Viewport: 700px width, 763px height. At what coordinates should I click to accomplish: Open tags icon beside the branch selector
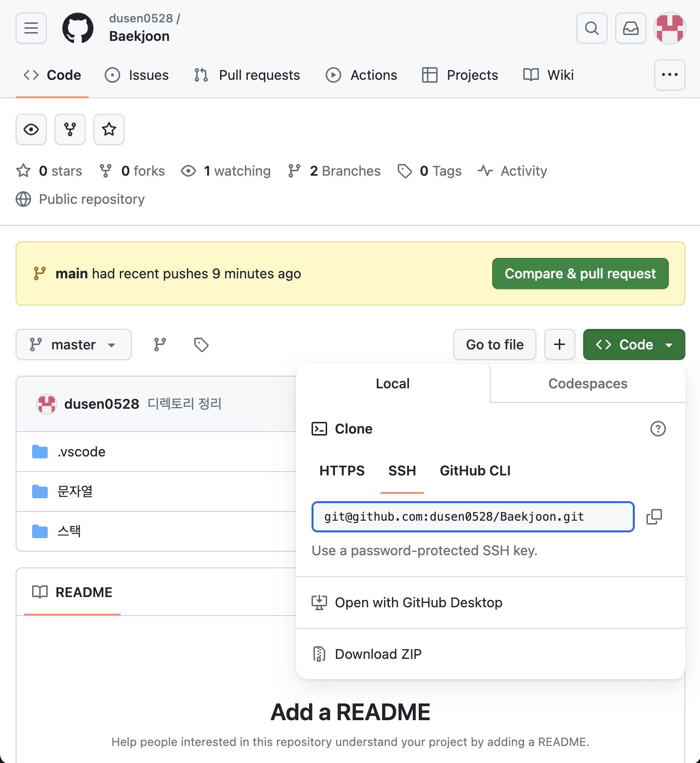(201, 345)
